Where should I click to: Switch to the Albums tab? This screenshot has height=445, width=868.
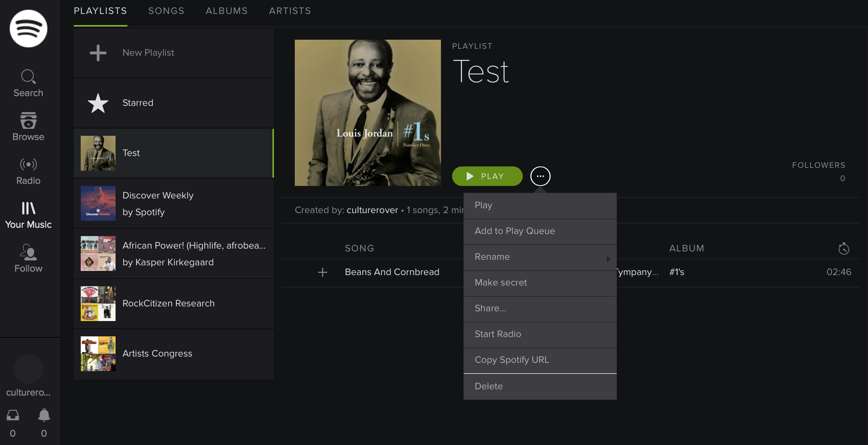coord(226,10)
